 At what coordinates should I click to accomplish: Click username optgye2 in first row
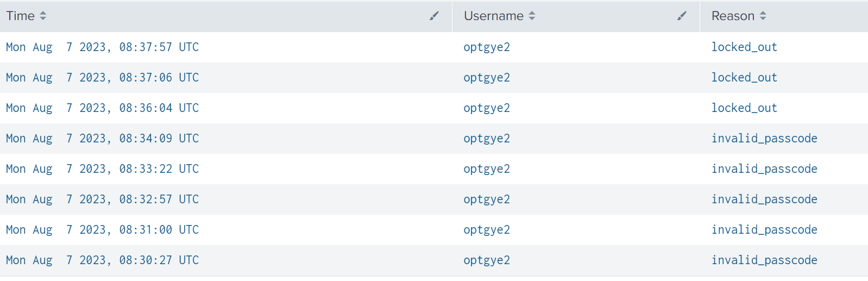[x=487, y=47]
